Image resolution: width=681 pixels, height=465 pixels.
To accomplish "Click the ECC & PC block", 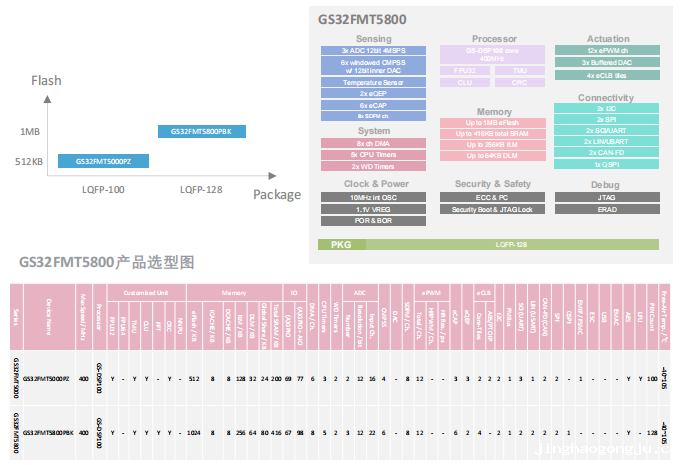I will coord(492,197).
